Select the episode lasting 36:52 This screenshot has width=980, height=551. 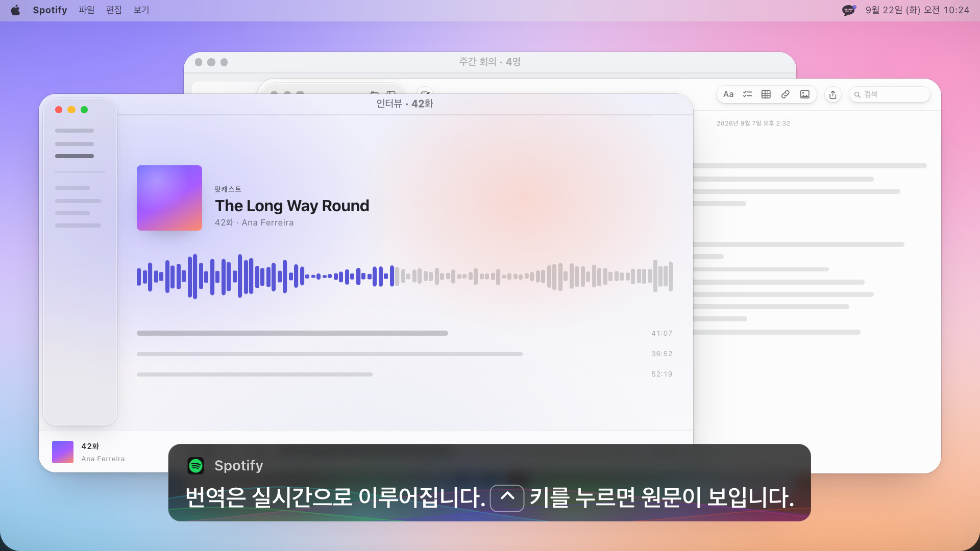405,354
